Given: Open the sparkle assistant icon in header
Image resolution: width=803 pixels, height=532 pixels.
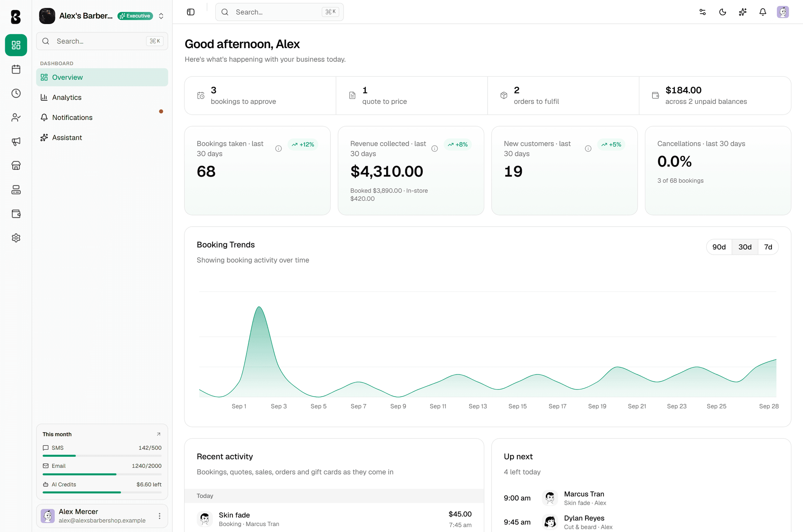Looking at the screenshot, I should [743, 12].
